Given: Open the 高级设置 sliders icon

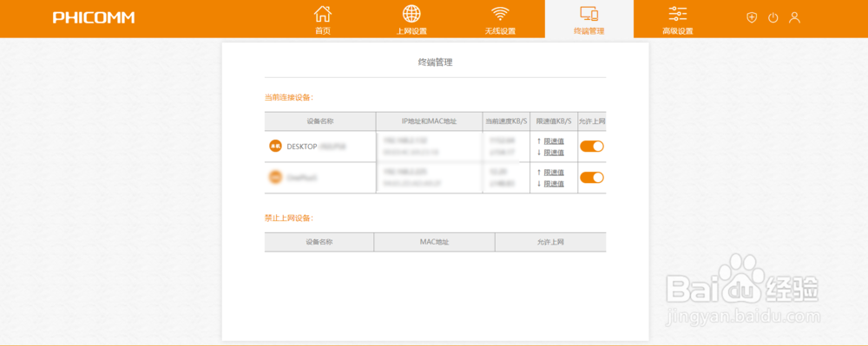Looking at the screenshot, I should pos(678,14).
